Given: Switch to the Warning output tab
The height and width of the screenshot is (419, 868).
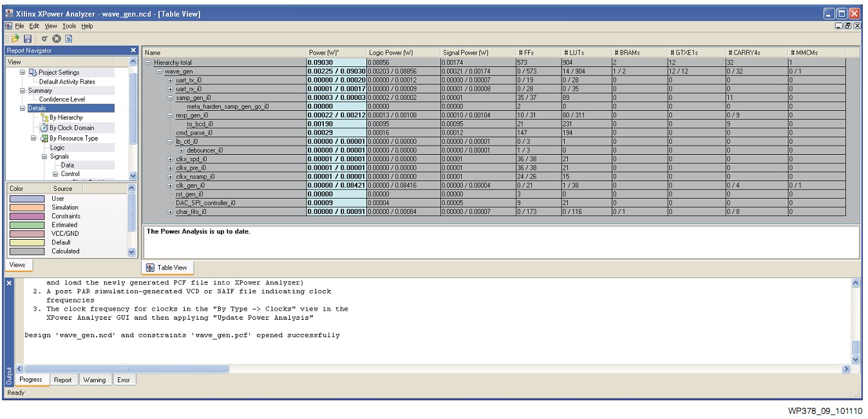Looking at the screenshot, I should (x=93, y=380).
